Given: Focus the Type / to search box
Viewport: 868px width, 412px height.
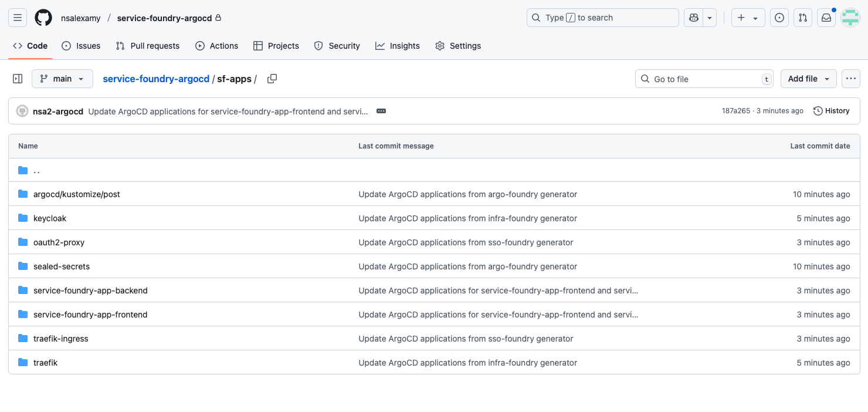Looking at the screenshot, I should 602,18.
